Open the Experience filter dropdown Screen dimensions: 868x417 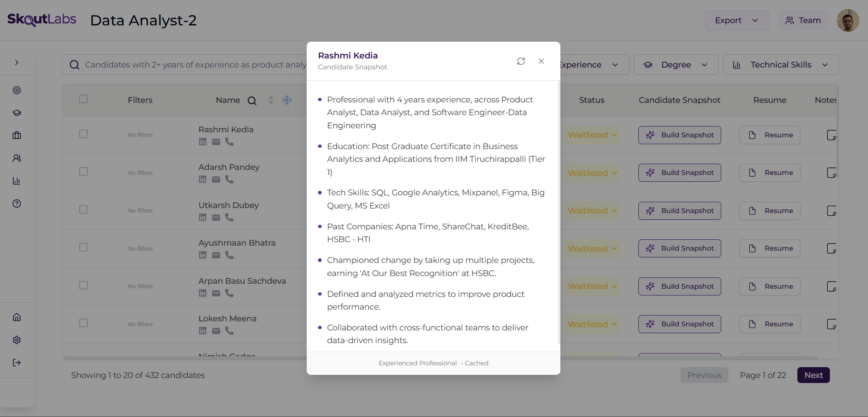[594, 65]
